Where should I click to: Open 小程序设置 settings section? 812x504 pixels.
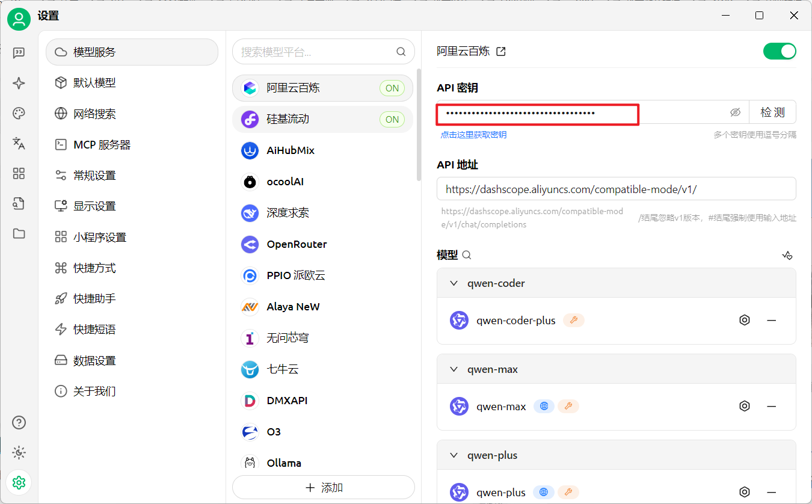point(132,238)
